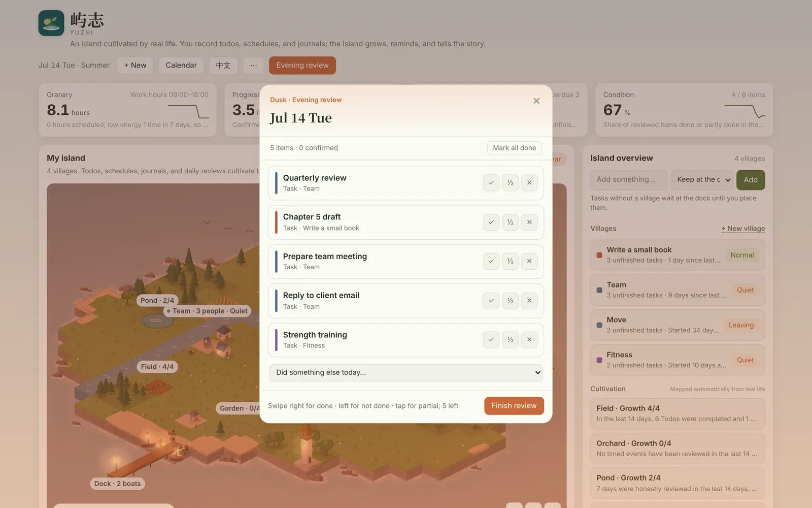The width and height of the screenshot is (812, 508).
Task: Mark Reply to client email done
Action: (491, 301)
